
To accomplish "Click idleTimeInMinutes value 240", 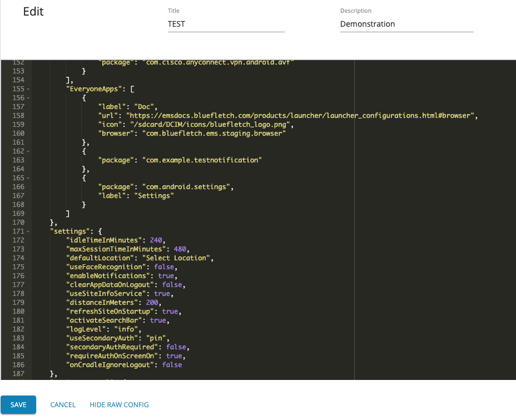I will tap(156, 240).
